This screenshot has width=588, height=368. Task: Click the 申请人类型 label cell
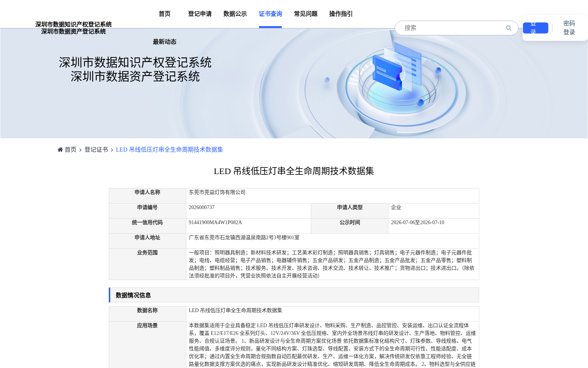pyautogui.click(x=349, y=211)
